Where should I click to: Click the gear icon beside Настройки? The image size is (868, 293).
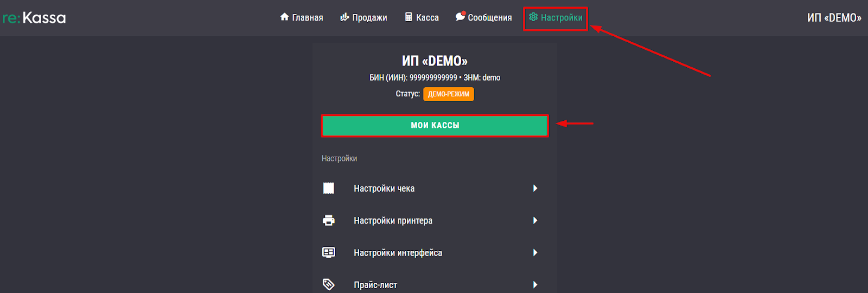coord(533,17)
